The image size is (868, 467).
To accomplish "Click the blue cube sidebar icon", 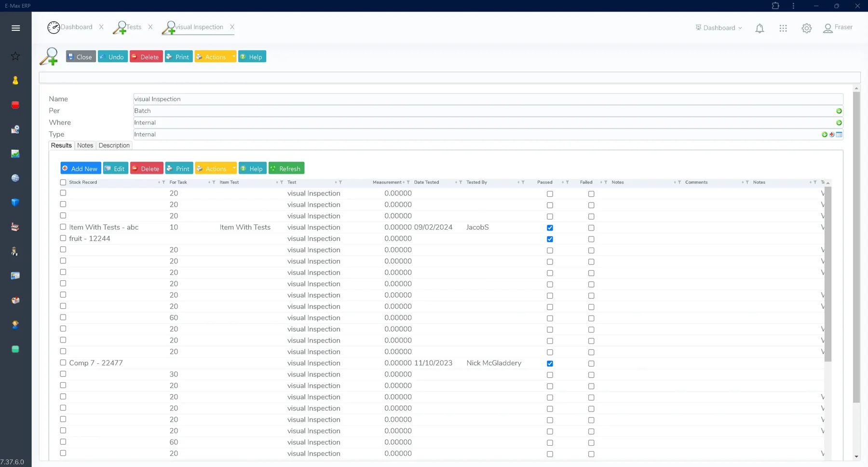I will [15, 203].
